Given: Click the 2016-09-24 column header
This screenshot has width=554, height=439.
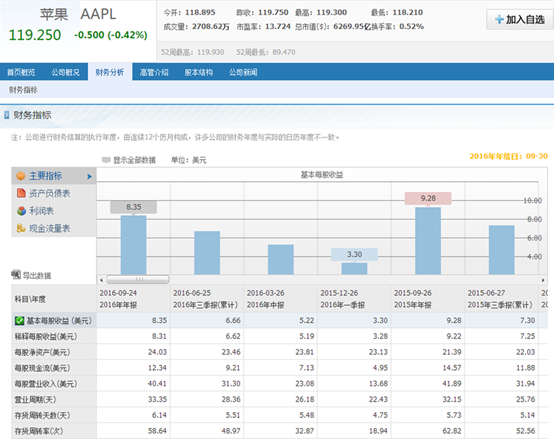Looking at the screenshot, I should coord(133,299).
